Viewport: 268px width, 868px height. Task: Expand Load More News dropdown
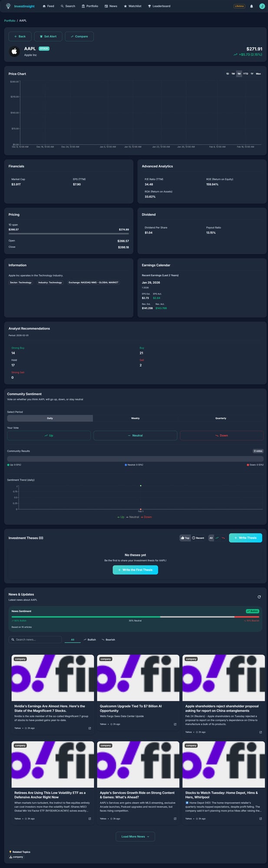click(x=135, y=836)
